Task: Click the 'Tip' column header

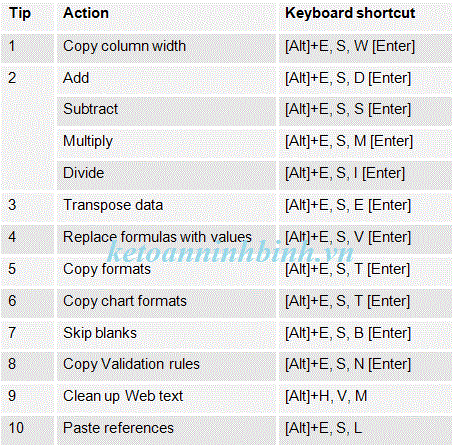Action: pos(27,16)
